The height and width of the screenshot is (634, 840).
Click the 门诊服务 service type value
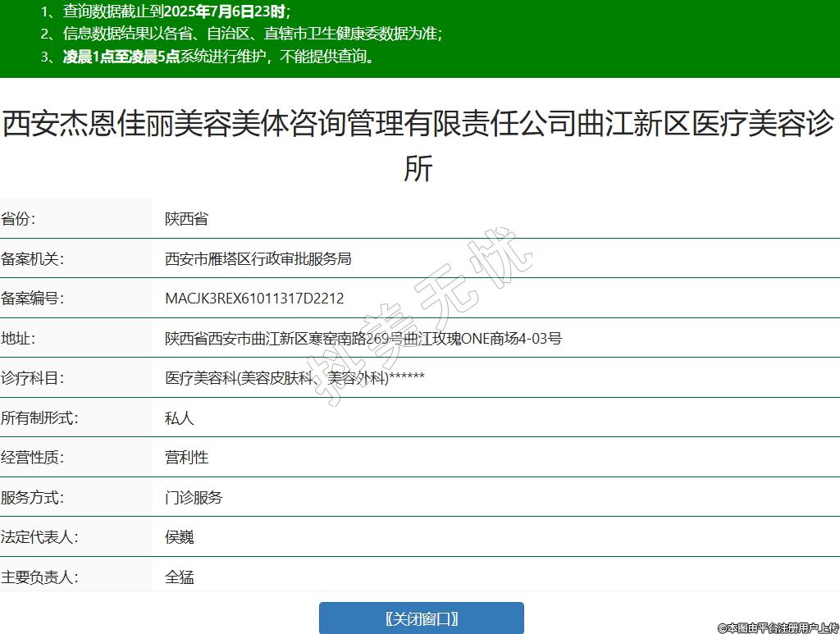click(x=194, y=498)
